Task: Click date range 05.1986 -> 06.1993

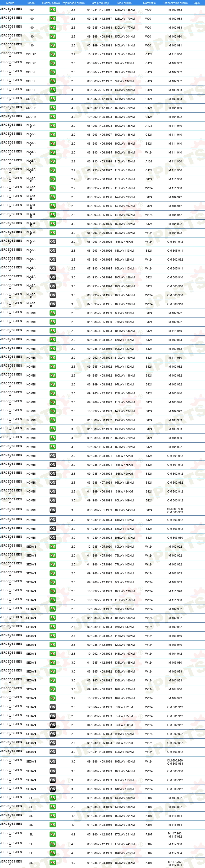Action: 100,331
